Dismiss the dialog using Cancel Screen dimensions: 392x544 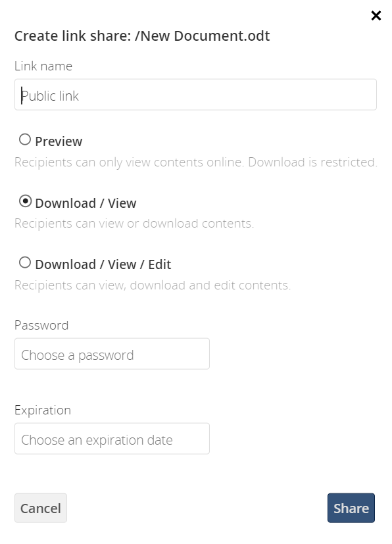click(x=40, y=508)
